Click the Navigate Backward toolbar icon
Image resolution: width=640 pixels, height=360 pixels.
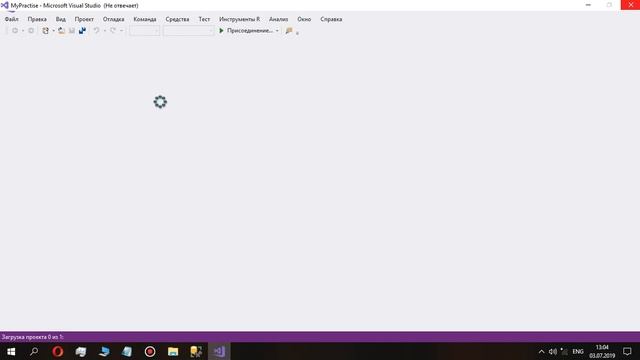coord(15,31)
